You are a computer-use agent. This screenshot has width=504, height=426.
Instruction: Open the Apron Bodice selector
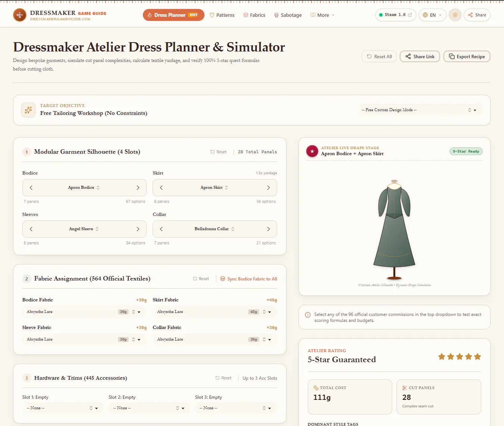pos(84,188)
